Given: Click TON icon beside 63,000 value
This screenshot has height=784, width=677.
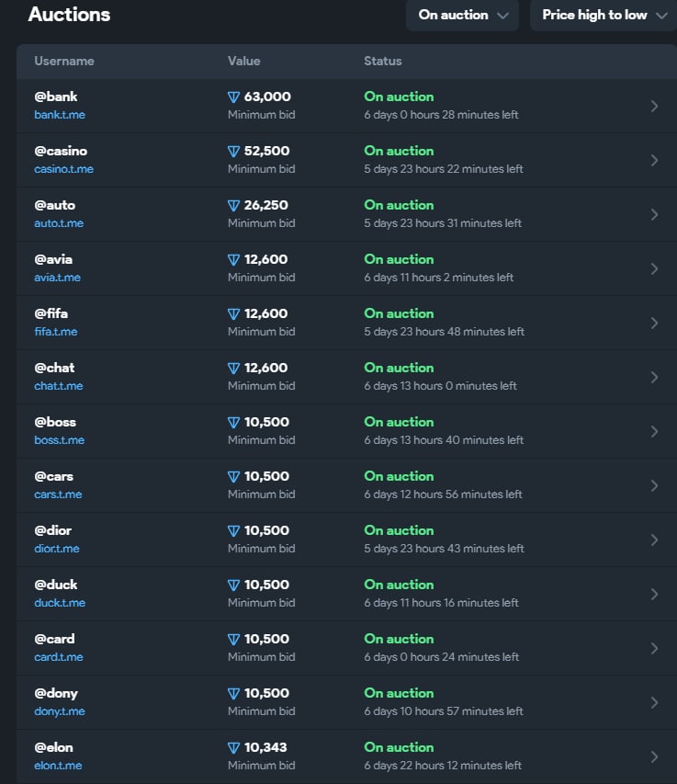Looking at the screenshot, I should (x=233, y=97).
